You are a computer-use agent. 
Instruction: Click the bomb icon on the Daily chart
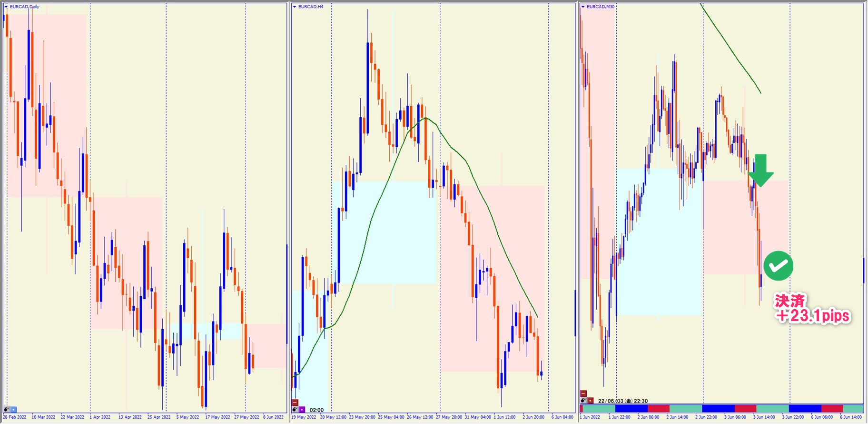[x=7, y=410]
